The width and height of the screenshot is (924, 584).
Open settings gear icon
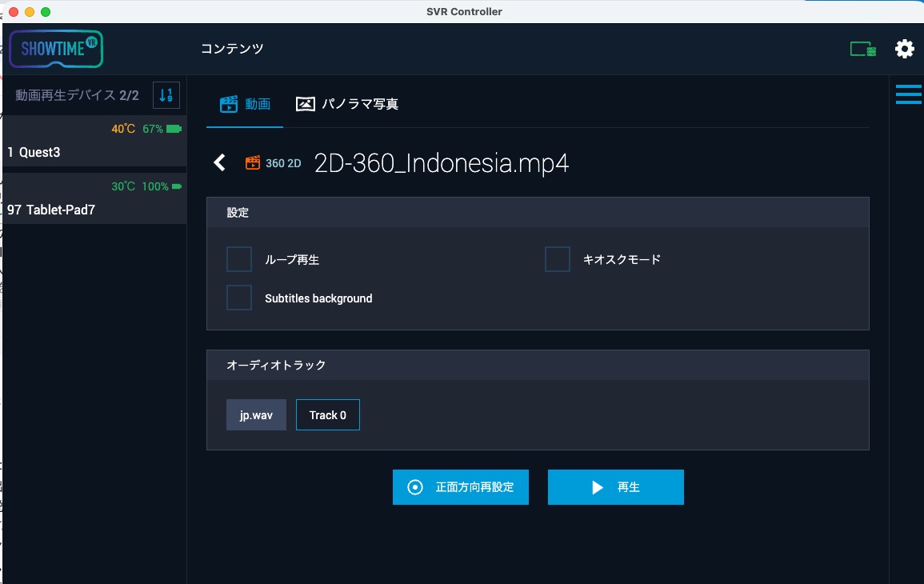pyautogui.click(x=905, y=49)
